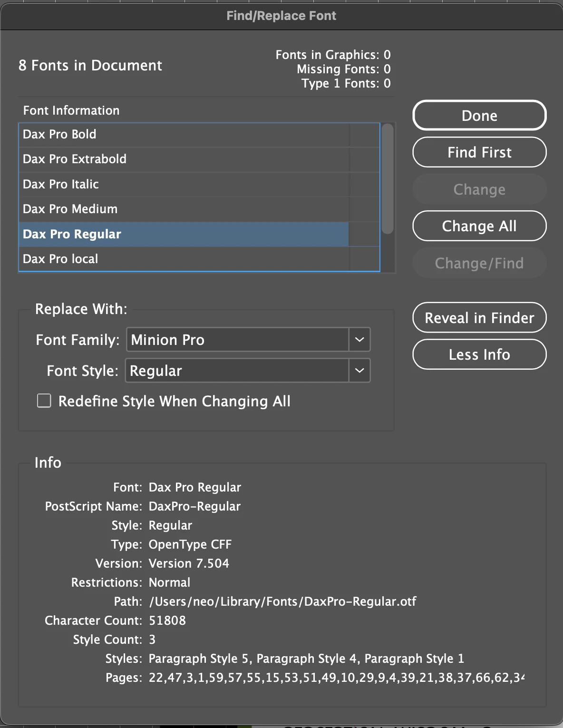Click the PostScript name DaxPro-Regular value

click(194, 506)
